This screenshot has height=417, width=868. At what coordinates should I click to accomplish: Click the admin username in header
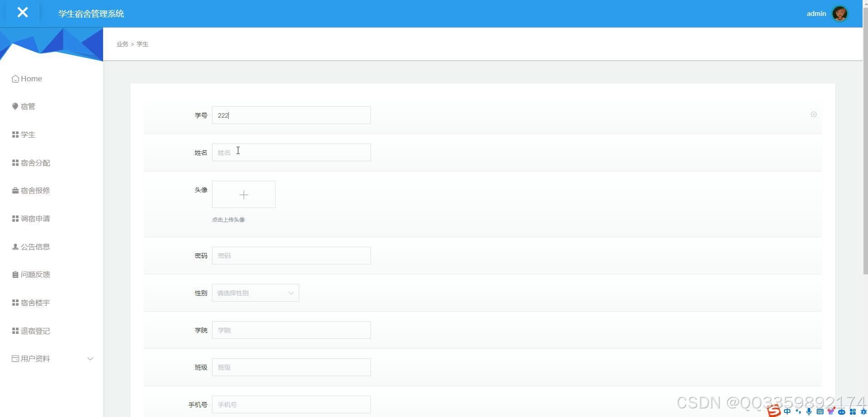(816, 14)
